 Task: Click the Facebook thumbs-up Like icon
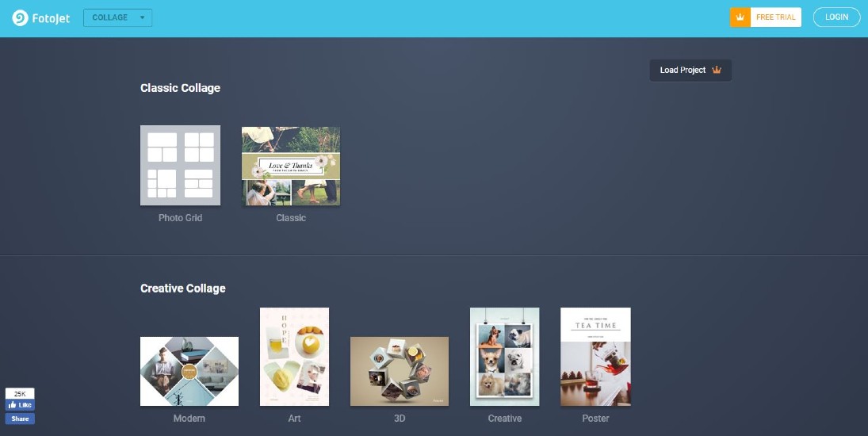click(x=12, y=405)
